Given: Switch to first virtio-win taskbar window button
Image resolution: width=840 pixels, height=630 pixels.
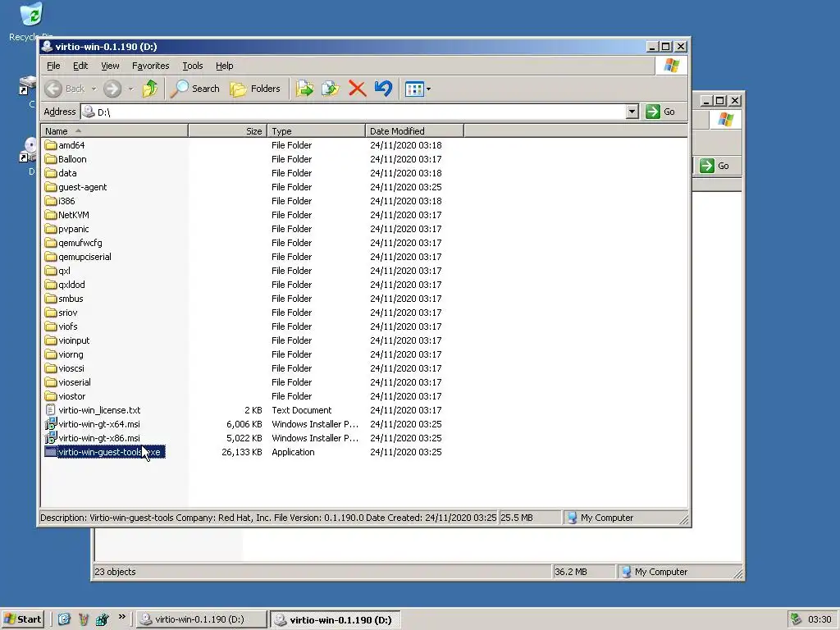Looking at the screenshot, I should point(200,619).
